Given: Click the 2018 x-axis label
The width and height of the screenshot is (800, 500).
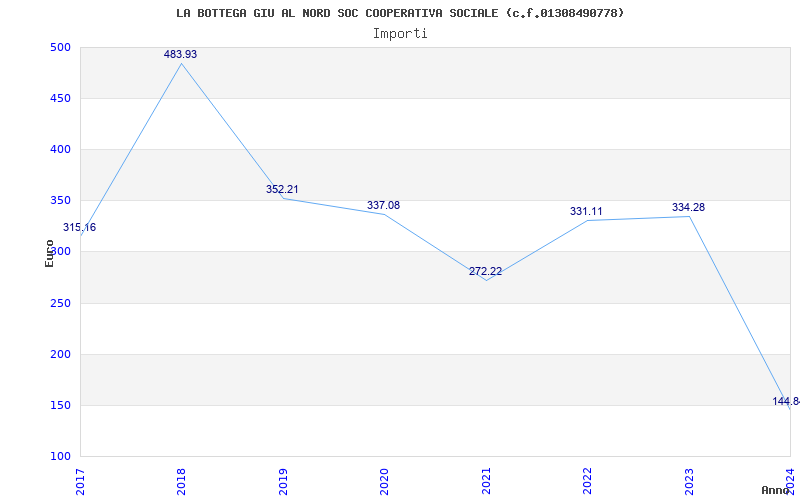Looking at the screenshot, I should click(182, 481).
